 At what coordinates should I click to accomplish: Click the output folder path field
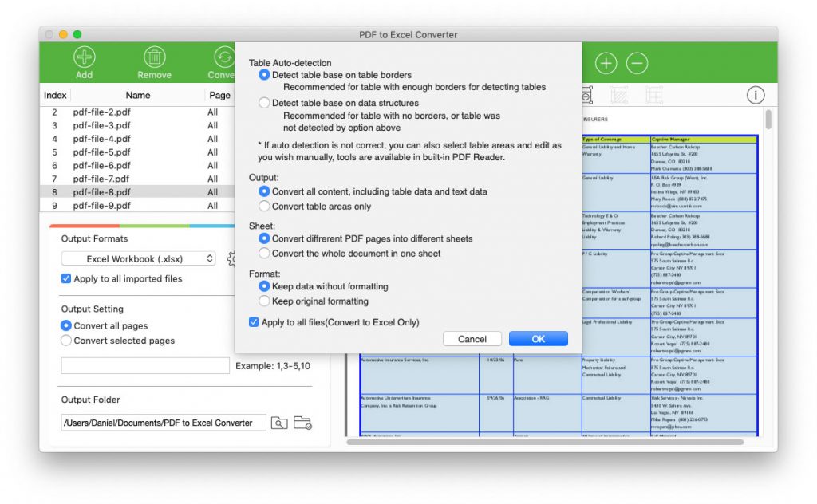164,423
